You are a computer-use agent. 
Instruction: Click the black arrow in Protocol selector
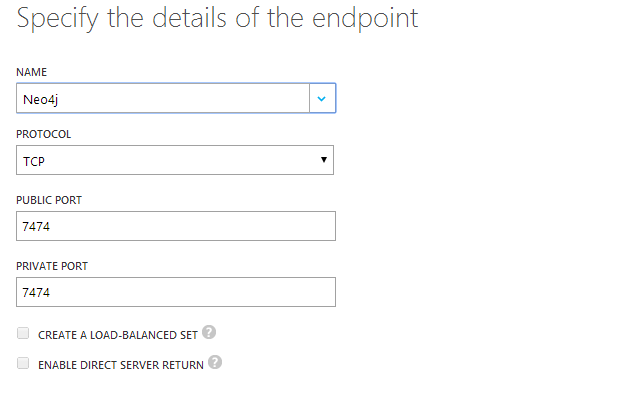[324, 160]
